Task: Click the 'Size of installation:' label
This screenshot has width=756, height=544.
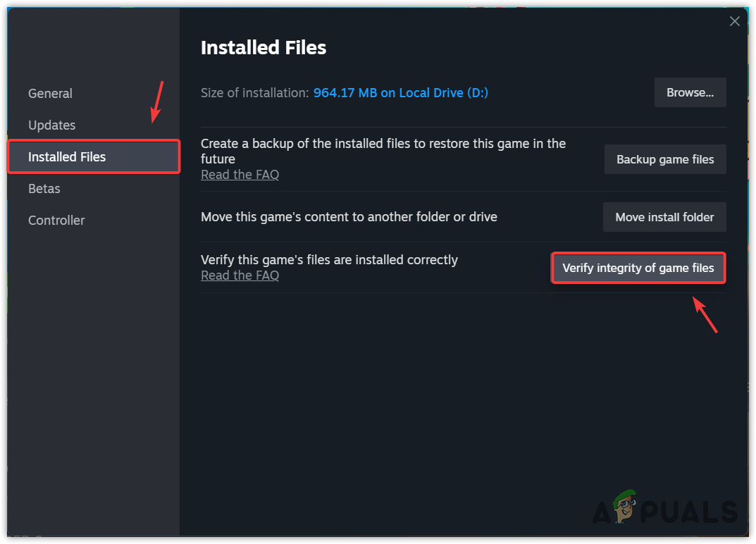Action: click(254, 92)
